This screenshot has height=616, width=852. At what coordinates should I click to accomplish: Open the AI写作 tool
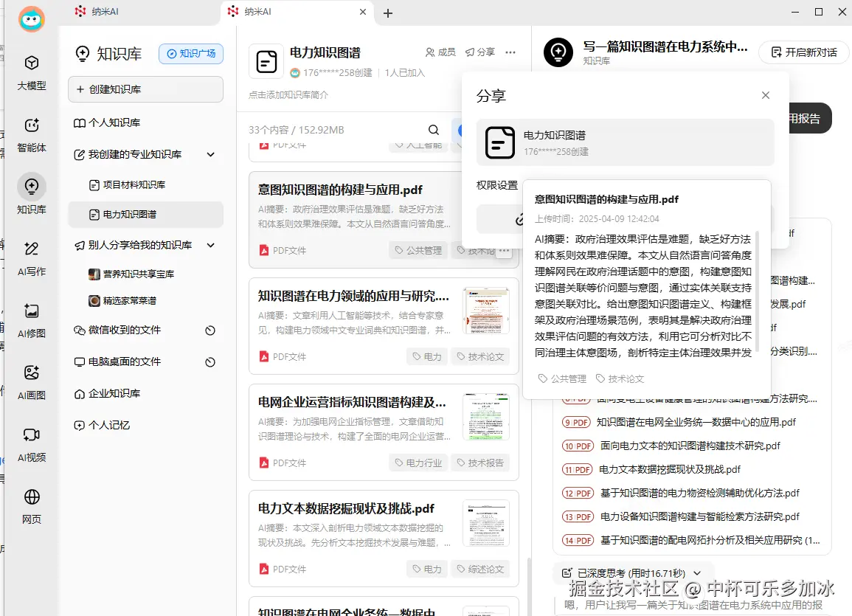pyautogui.click(x=32, y=258)
